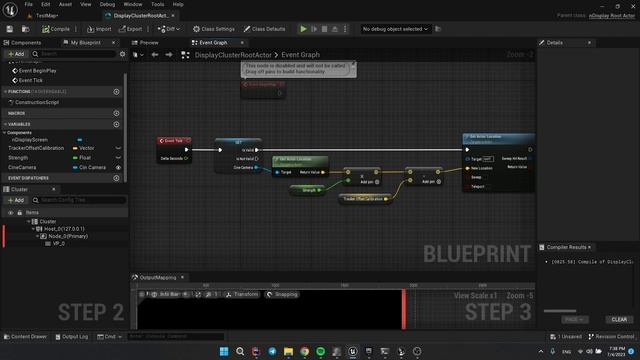Click the Export button
This screenshot has width=640, height=360.
(130, 29)
